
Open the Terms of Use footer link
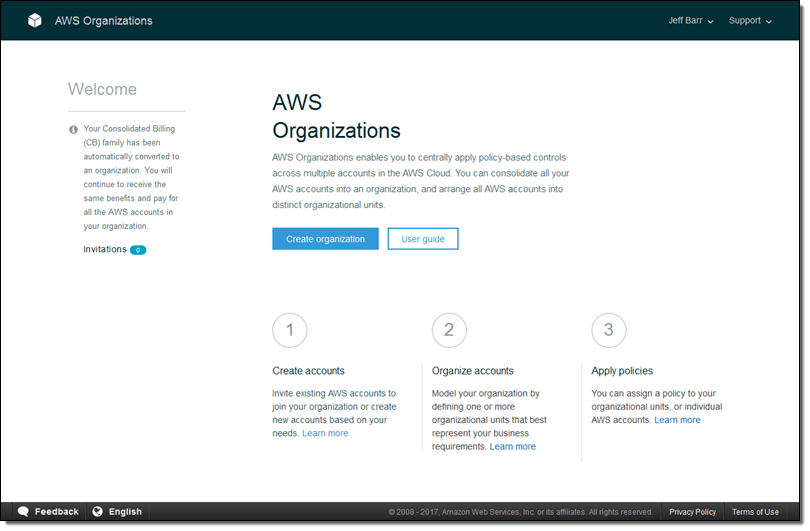pos(755,512)
